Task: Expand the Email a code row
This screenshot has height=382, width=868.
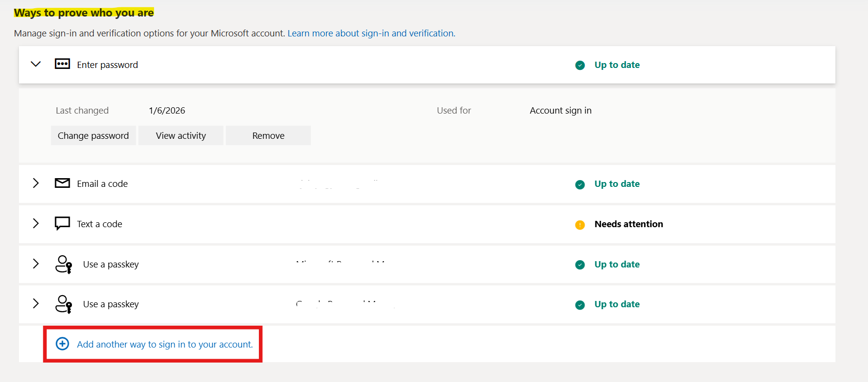Action: pyautogui.click(x=35, y=183)
